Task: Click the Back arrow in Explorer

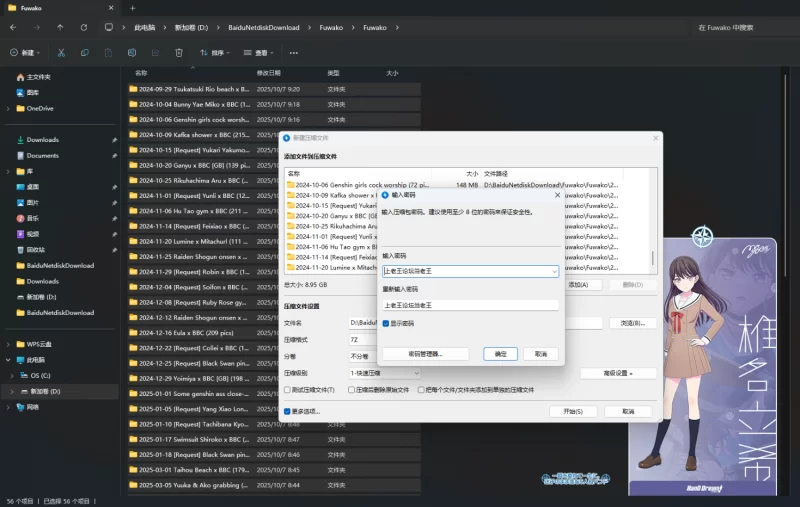Action: 13,27
